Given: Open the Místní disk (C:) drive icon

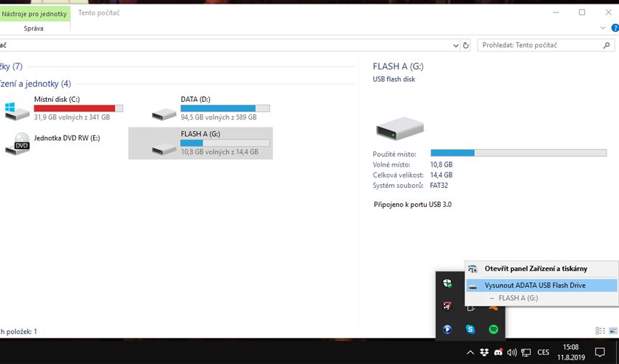Looking at the screenshot, I should pyautogui.click(x=16, y=110).
